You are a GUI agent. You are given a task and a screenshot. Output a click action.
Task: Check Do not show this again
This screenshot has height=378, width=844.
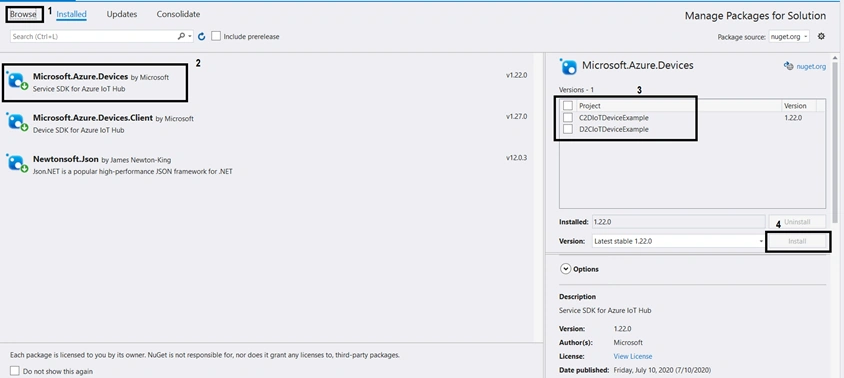pyautogui.click(x=15, y=371)
